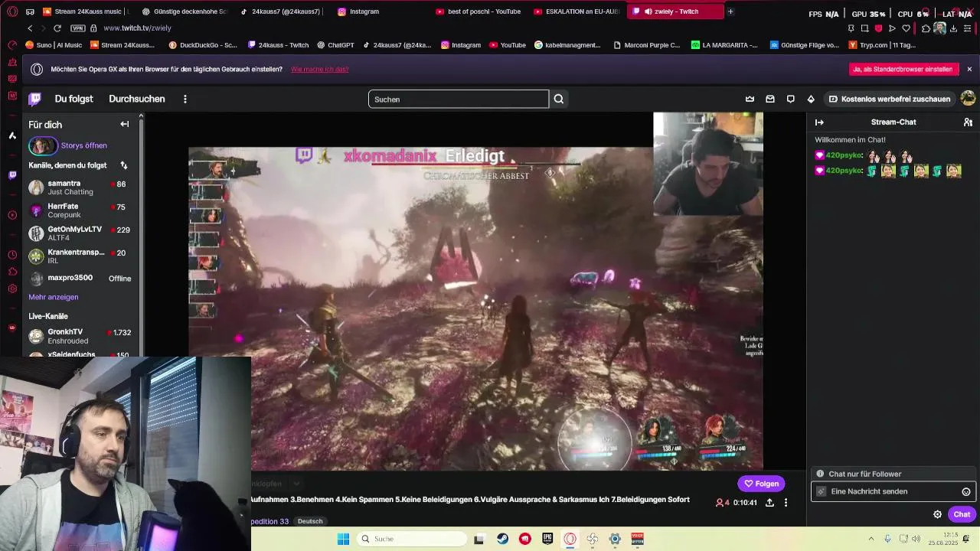Viewport: 980px width, 551px height.
Task: Toggle the VPN badge in address bar
Action: (x=77, y=28)
